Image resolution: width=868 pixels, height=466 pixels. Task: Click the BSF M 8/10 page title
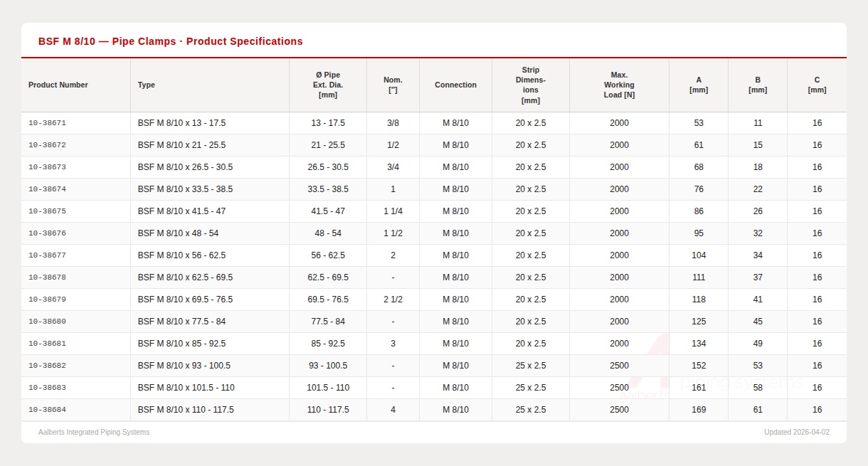171,41
